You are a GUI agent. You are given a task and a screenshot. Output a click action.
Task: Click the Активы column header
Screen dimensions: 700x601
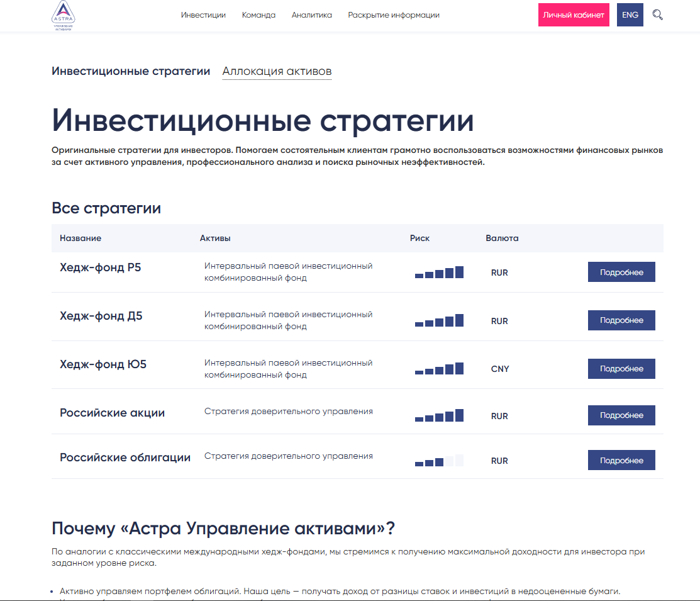pyautogui.click(x=214, y=238)
